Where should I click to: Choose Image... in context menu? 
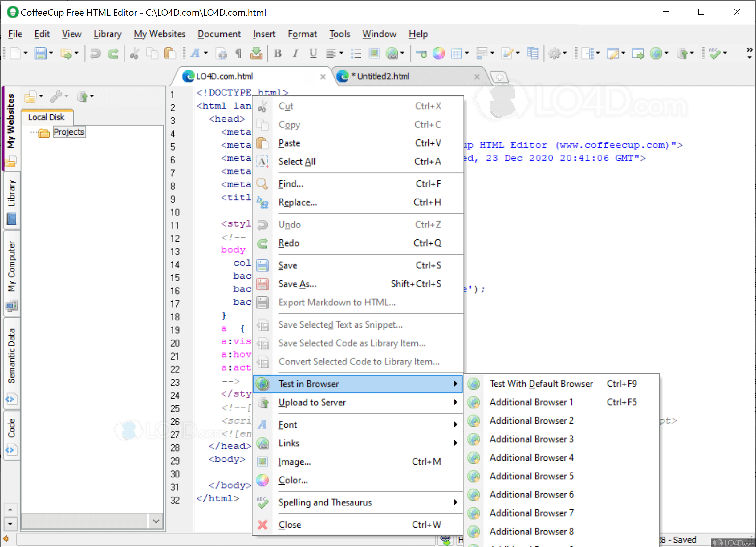[x=358, y=462]
